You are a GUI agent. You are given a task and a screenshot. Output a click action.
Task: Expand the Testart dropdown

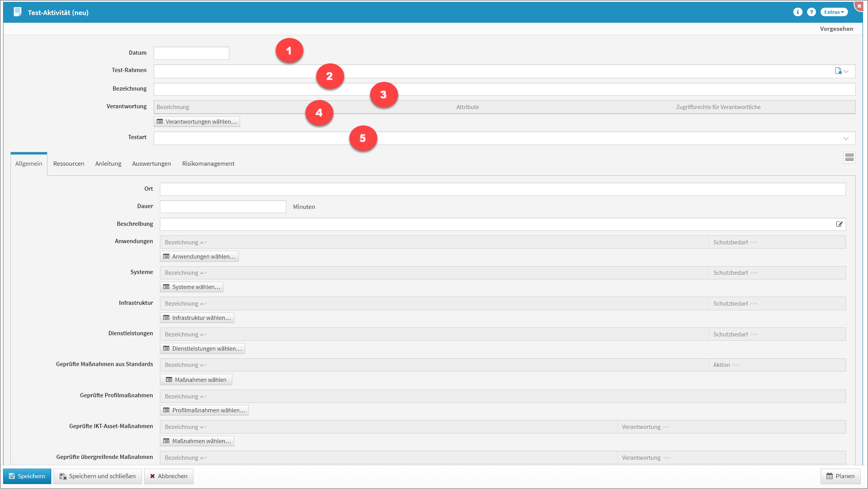[846, 138]
